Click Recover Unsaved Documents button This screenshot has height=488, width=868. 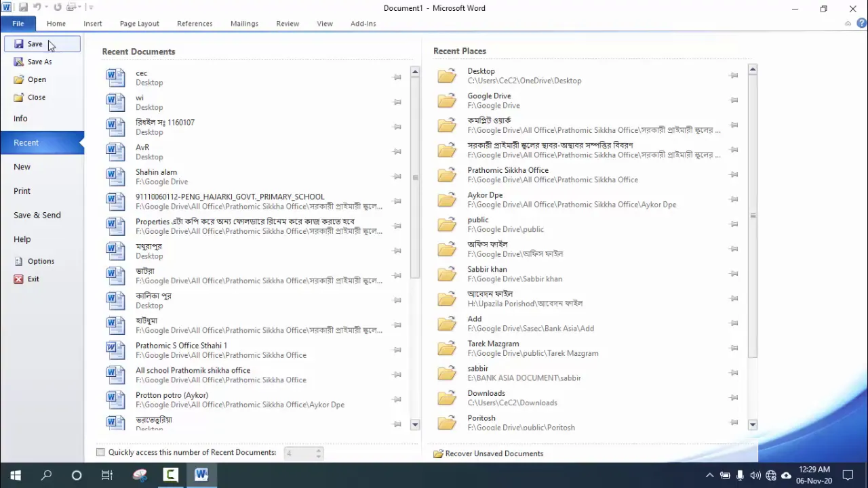[x=488, y=453]
